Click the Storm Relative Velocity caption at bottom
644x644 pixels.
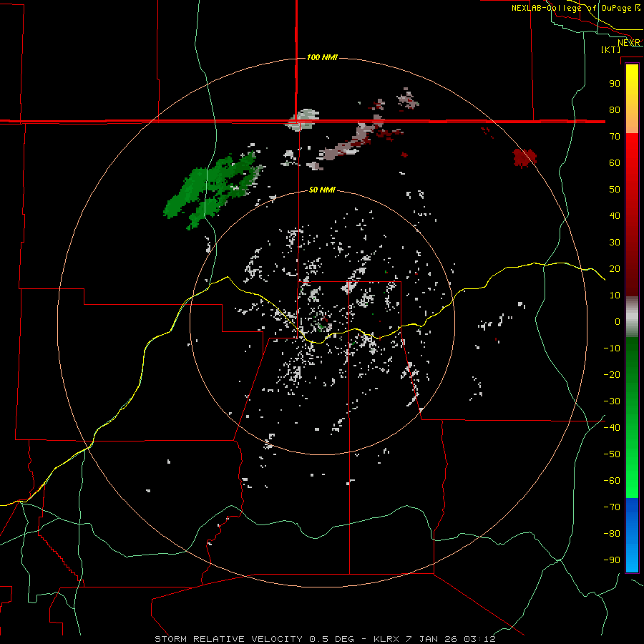[x=325, y=639]
